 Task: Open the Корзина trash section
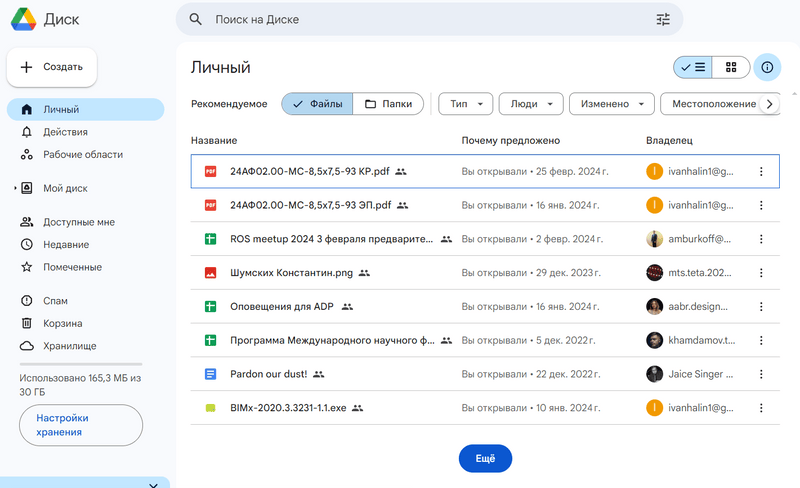[x=62, y=323]
